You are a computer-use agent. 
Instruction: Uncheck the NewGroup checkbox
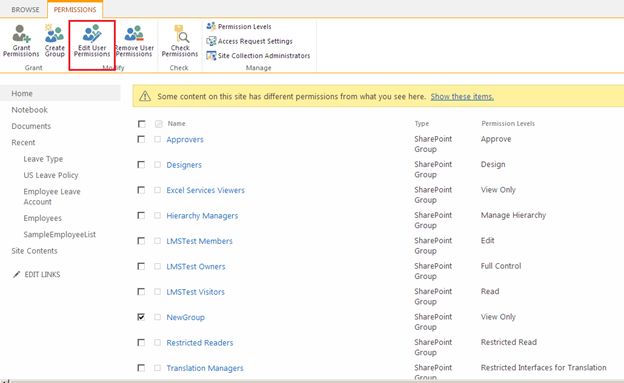coord(141,317)
